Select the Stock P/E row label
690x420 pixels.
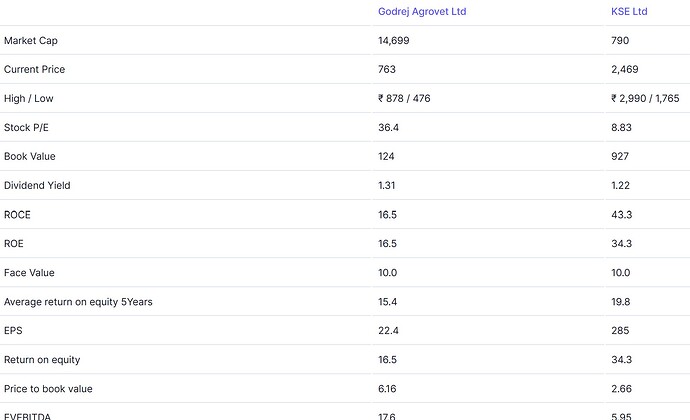(x=26, y=128)
